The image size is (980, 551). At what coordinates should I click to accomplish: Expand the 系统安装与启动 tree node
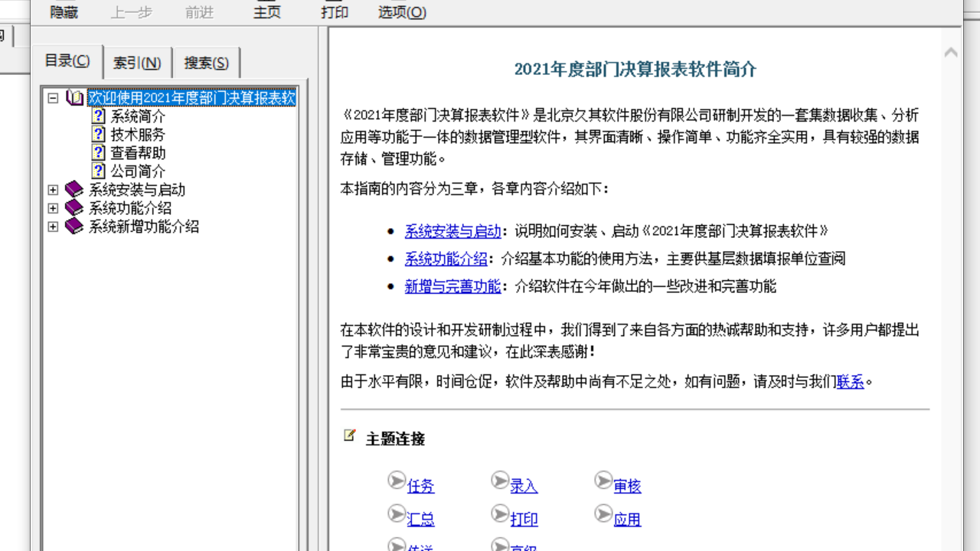pyautogui.click(x=53, y=190)
